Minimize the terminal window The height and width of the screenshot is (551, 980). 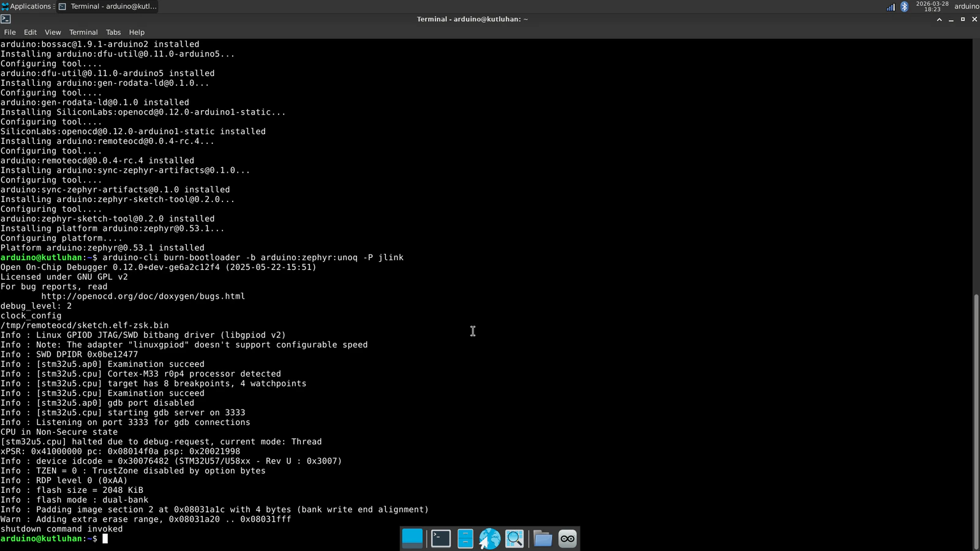(951, 20)
